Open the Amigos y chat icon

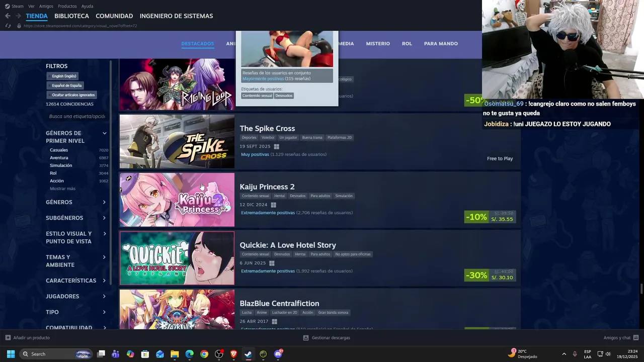click(x=636, y=338)
